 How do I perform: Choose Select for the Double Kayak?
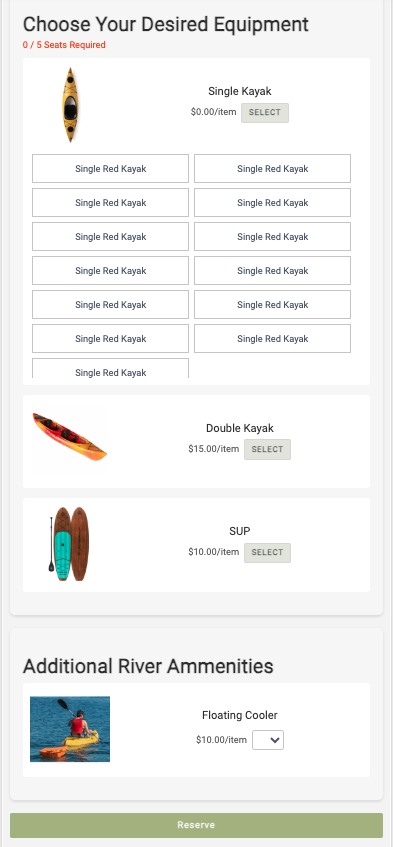pos(267,449)
